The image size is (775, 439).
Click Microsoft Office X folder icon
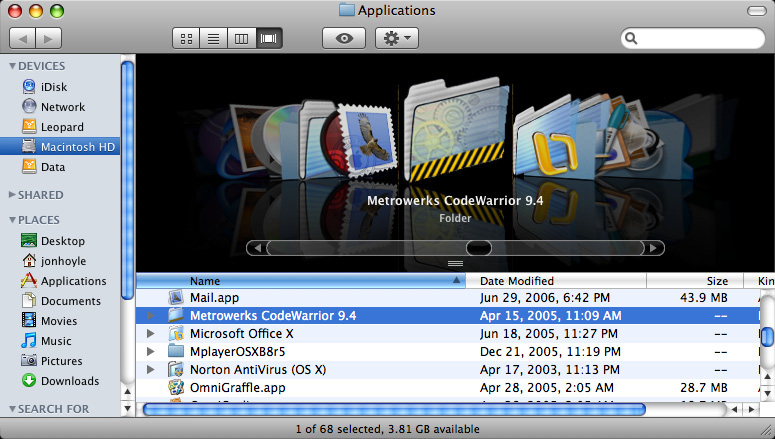176,334
